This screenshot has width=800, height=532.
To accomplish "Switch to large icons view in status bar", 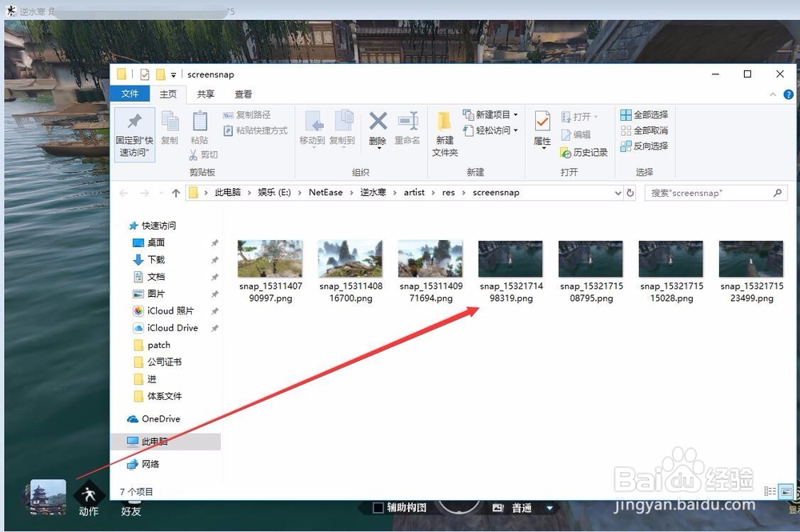I will (x=786, y=491).
